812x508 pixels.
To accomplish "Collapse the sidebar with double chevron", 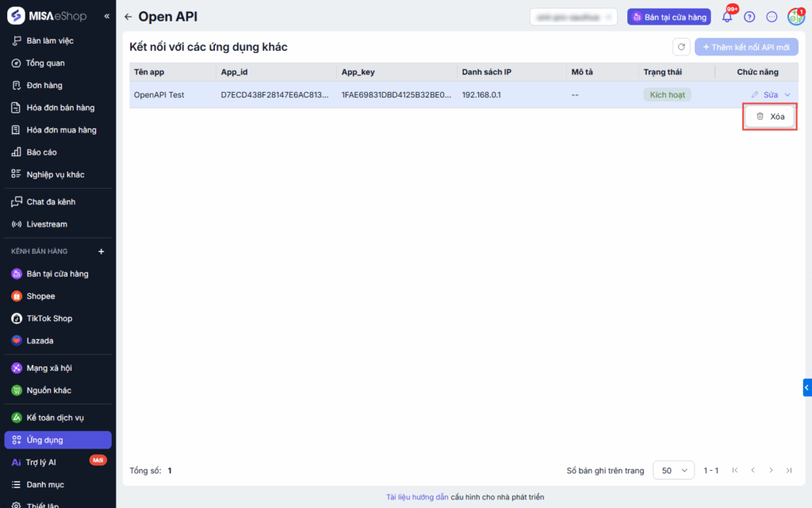I will [x=107, y=16].
